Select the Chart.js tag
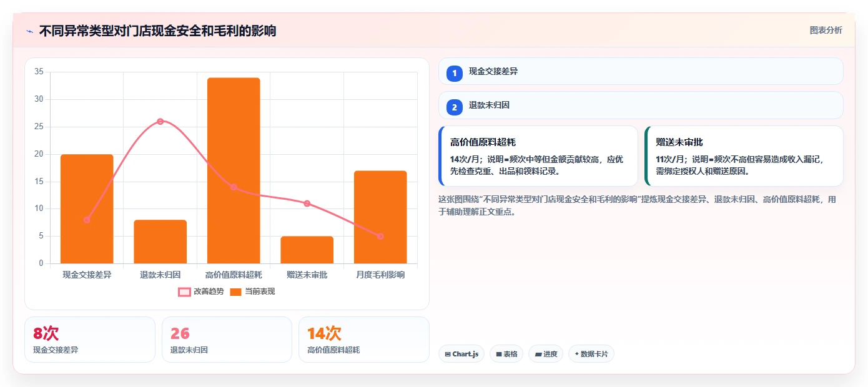Viewport: 868px width, 387px height. pyautogui.click(x=461, y=354)
